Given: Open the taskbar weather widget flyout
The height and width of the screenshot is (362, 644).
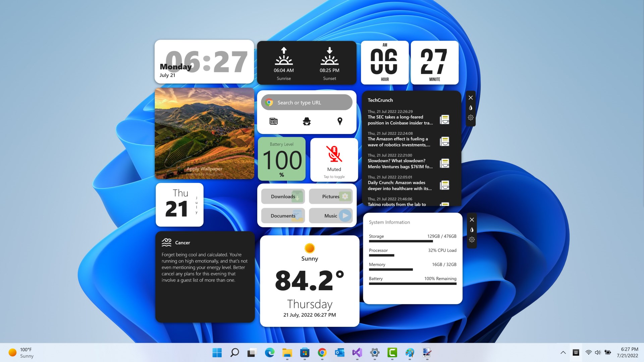Looking at the screenshot, I should pos(21,353).
